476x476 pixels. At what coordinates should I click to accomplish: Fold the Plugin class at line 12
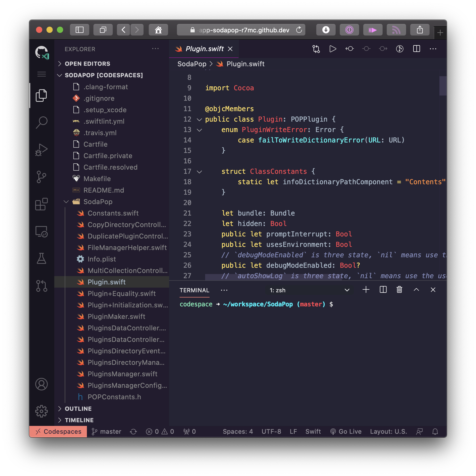click(x=199, y=120)
